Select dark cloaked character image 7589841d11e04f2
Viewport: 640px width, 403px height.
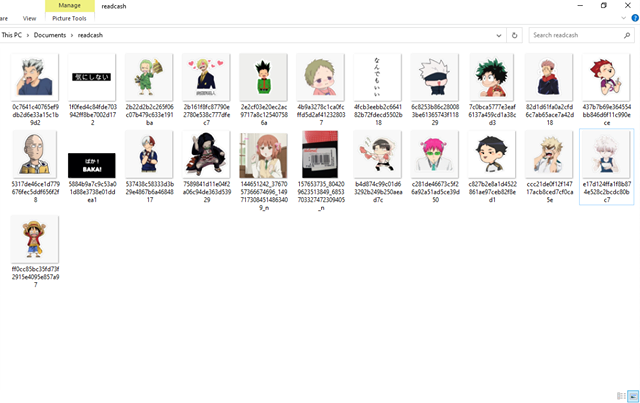click(206, 154)
